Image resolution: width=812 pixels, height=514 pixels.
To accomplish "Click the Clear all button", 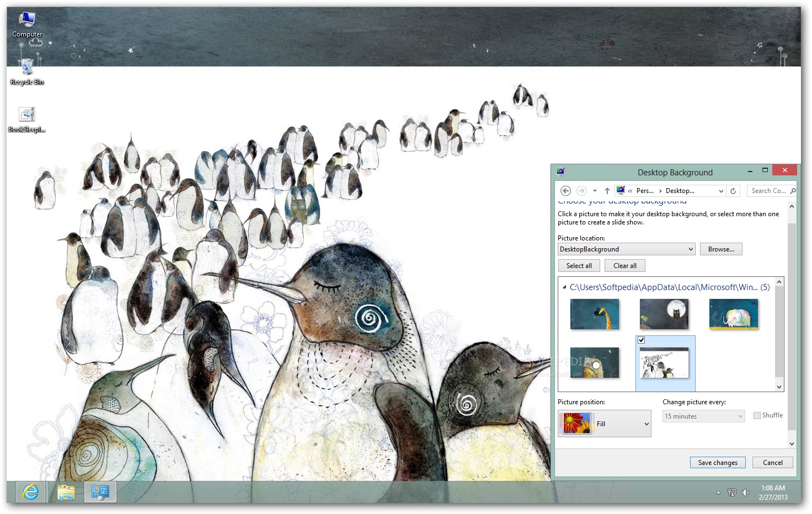I will (x=624, y=266).
